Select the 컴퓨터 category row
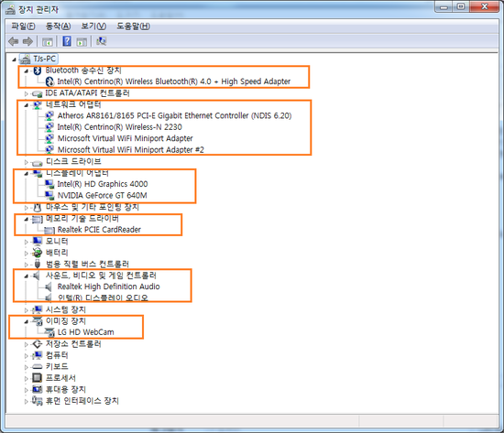 point(57,355)
